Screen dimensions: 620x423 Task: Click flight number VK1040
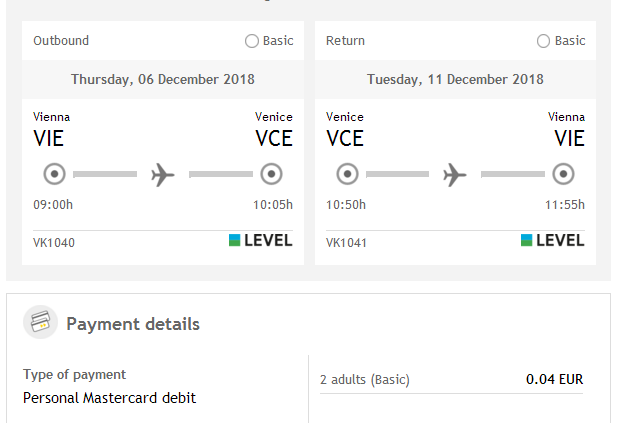click(54, 242)
